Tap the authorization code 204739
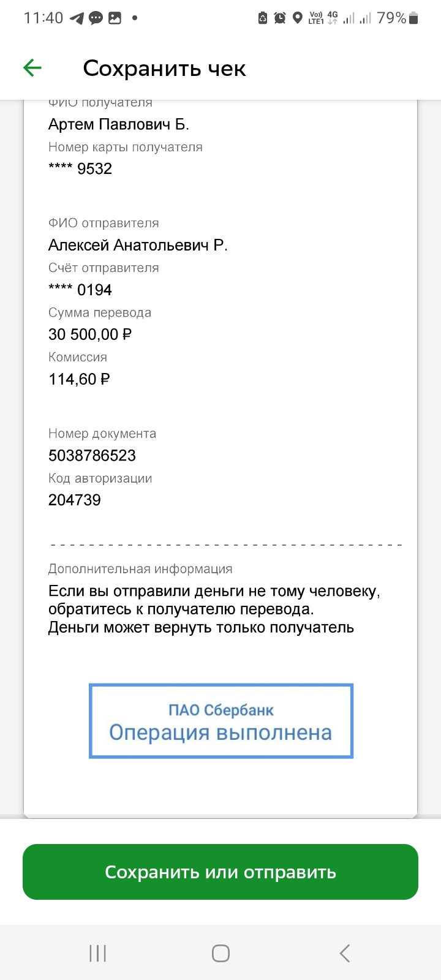Image resolution: width=441 pixels, height=980 pixels. pos(75,500)
